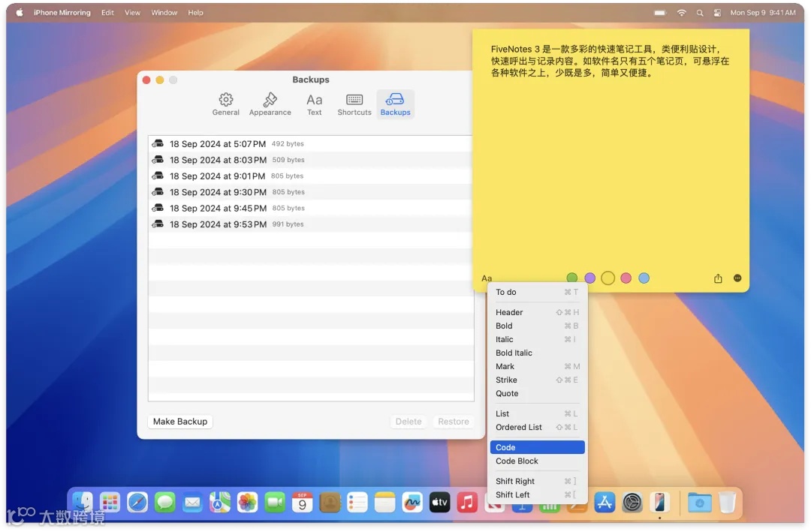Open the note's more options ellipsis icon

pyautogui.click(x=737, y=278)
